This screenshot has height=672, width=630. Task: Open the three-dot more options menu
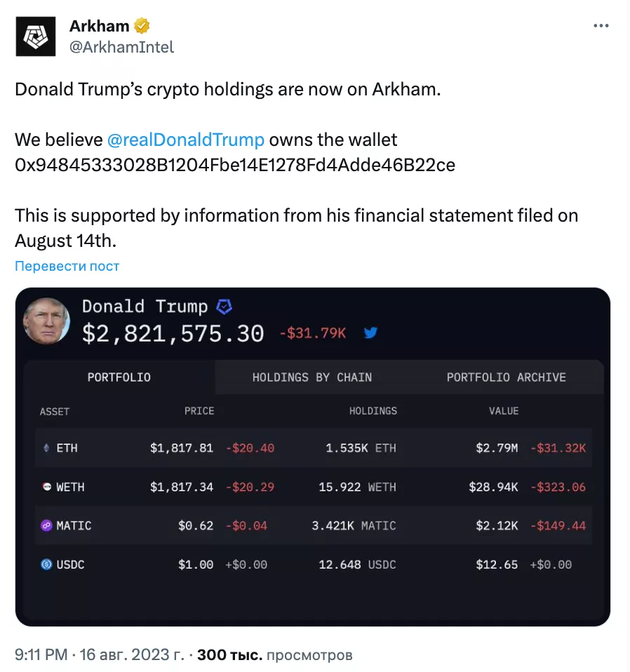[x=601, y=26]
